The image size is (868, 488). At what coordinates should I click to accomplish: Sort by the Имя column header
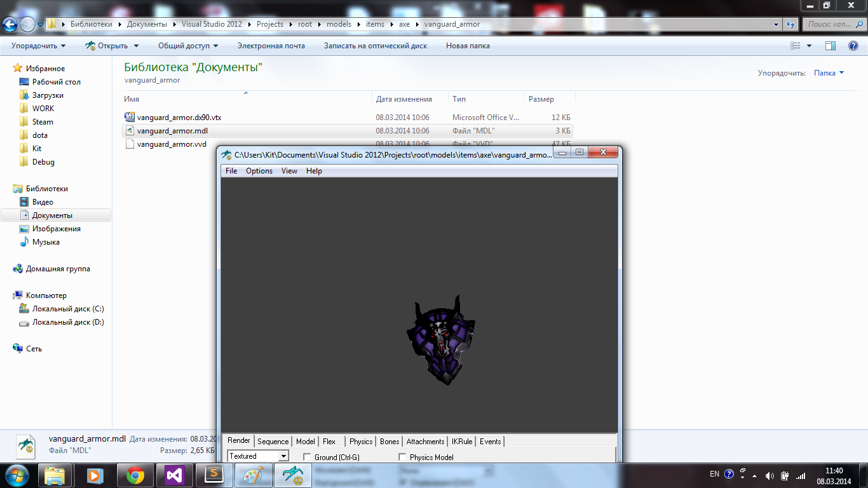coord(246,99)
